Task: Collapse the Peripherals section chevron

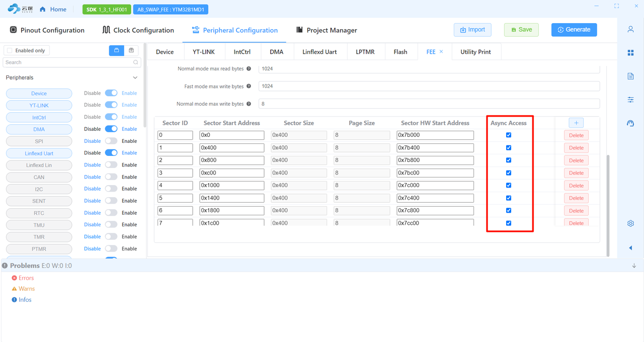Action: pyautogui.click(x=135, y=78)
